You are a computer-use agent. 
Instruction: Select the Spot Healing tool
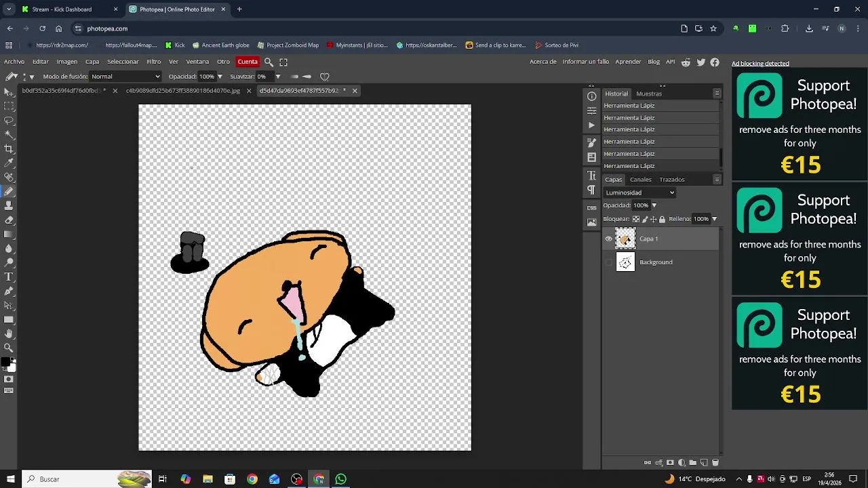pos(9,177)
